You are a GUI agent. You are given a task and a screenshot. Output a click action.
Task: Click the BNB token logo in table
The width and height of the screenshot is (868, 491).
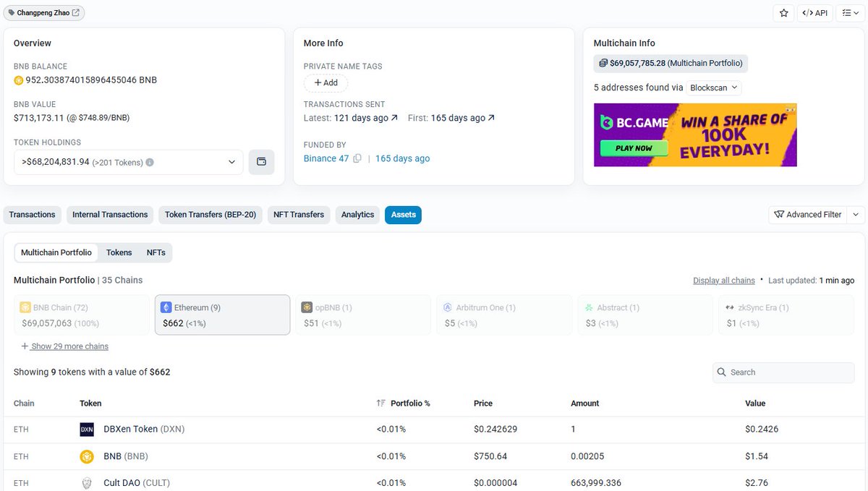[x=87, y=456]
